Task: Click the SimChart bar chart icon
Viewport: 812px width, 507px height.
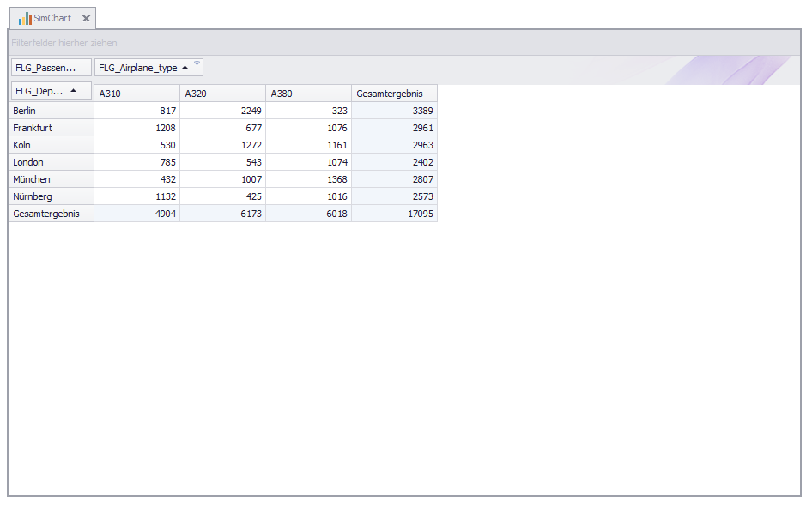Action: [x=25, y=18]
